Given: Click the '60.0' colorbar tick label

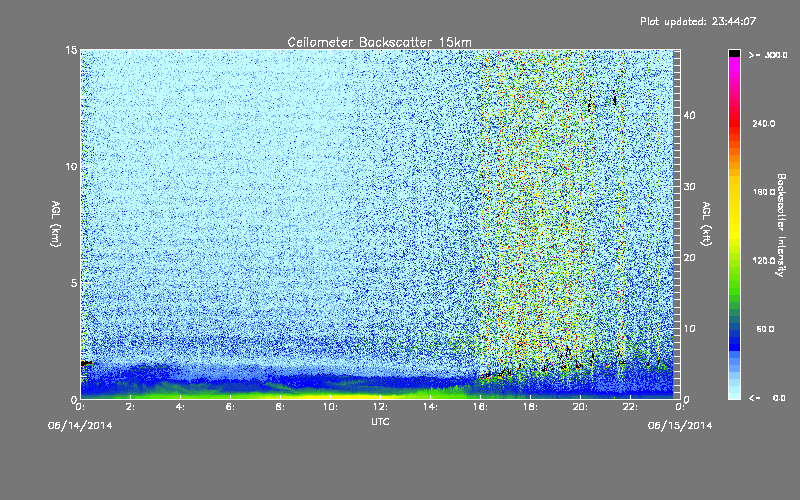Looking at the screenshot, I should pyautogui.click(x=765, y=329).
